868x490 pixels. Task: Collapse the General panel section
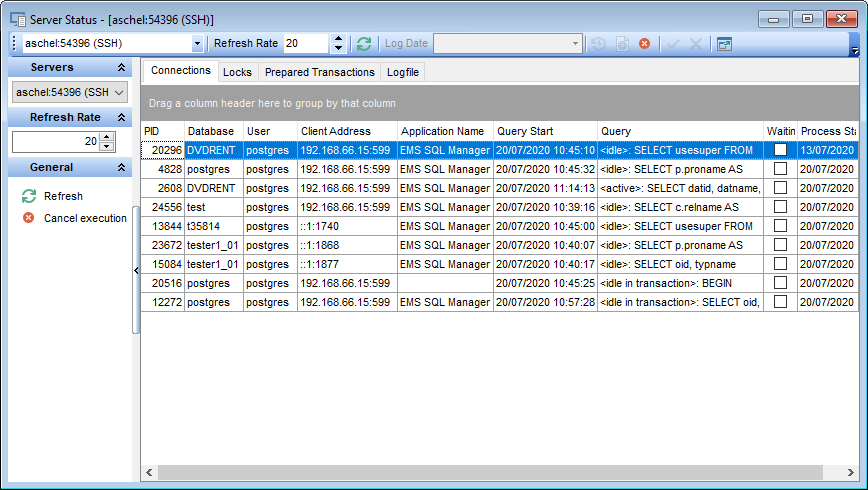pyautogui.click(x=121, y=167)
